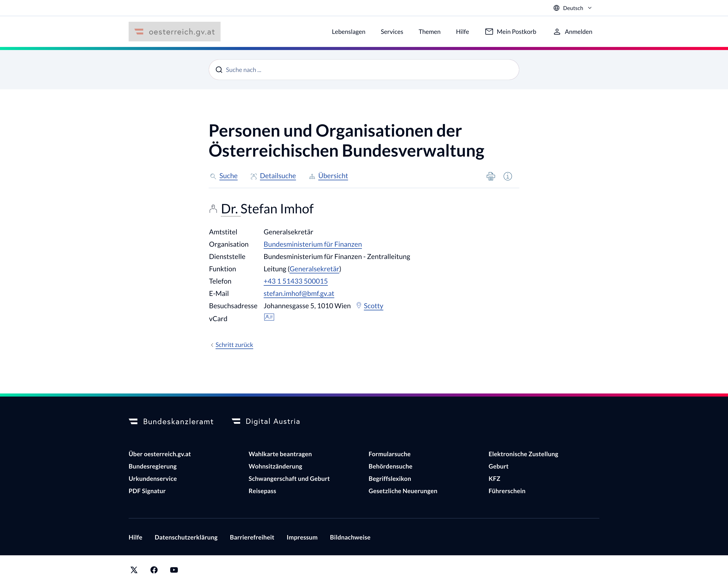Open the YouTube social icon
This screenshot has width=728, height=588.
coord(174,570)
